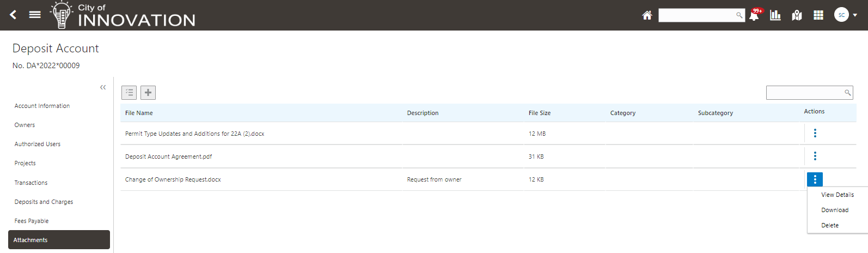
Task: Collapse the left navigation panel
Action: coord(103,87)
